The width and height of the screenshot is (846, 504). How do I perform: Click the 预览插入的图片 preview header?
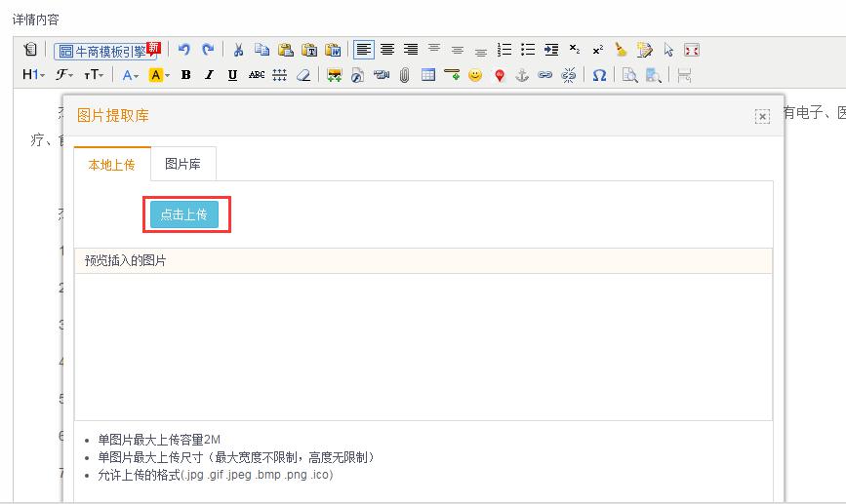423,261
